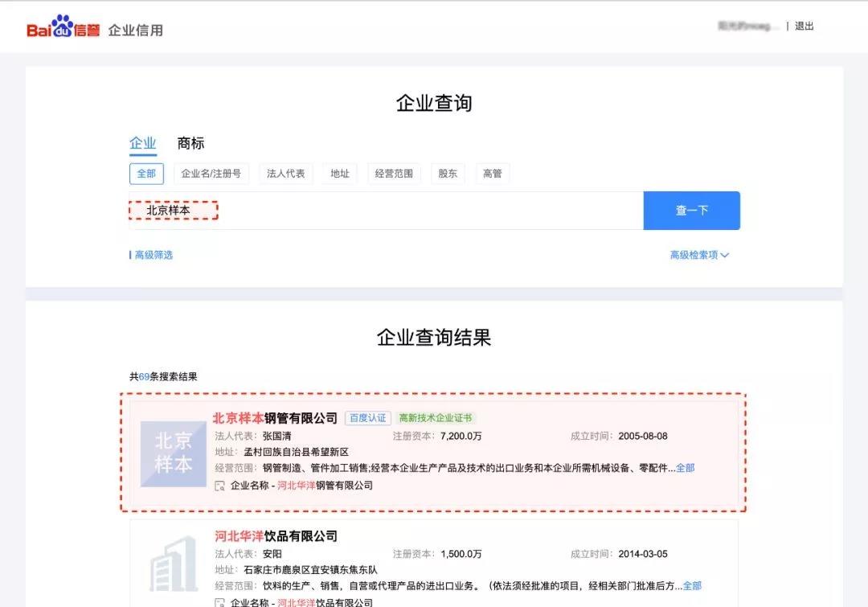The image size is (868, 607).
Task: Expand 全部 for 北京样本钢管 business scope
Action: coord(685,468)
